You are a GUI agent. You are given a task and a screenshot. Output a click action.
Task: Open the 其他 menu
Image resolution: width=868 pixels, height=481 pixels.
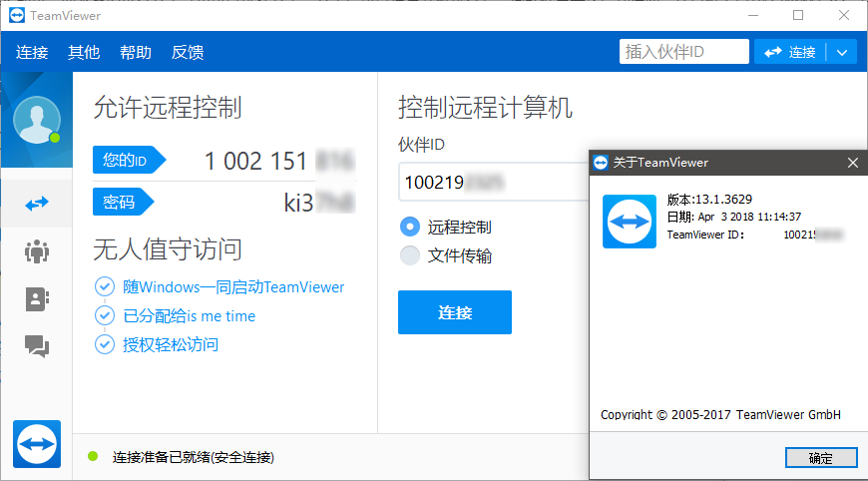[x=84, y=52]
